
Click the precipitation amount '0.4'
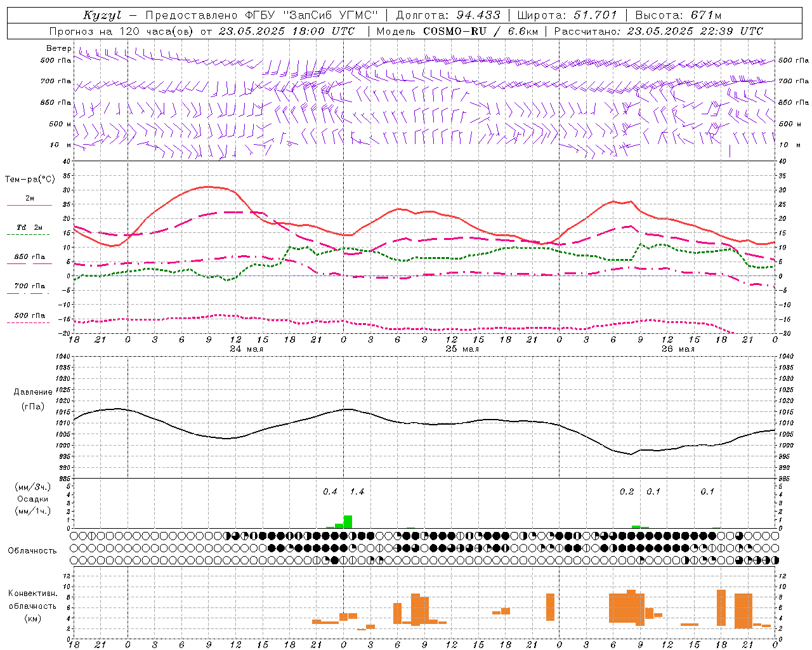(330, 492)
